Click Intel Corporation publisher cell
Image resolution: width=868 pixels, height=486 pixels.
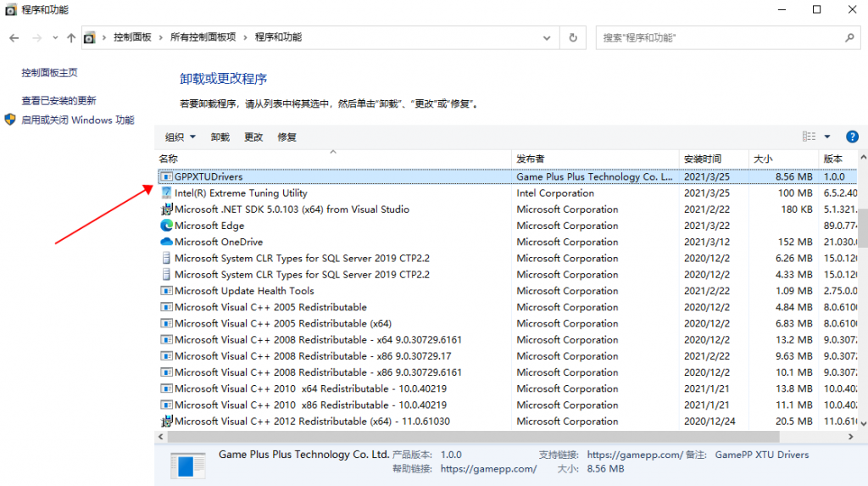[555, 193]
